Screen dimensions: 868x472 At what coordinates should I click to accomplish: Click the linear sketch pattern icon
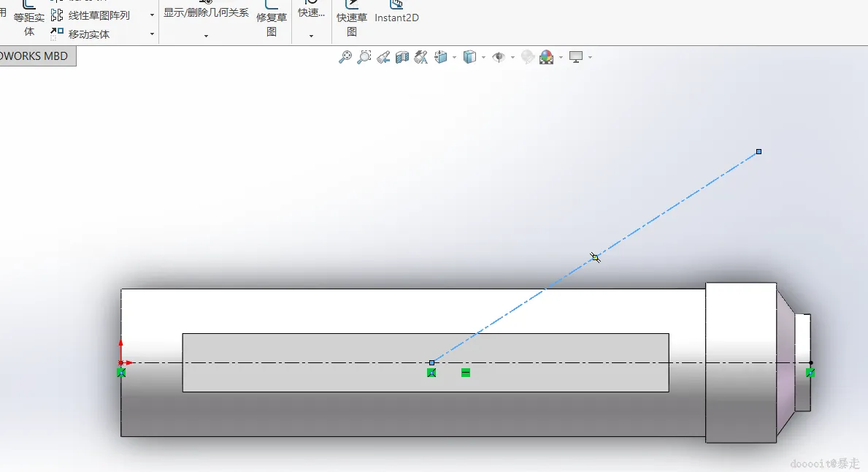point(57,15)
